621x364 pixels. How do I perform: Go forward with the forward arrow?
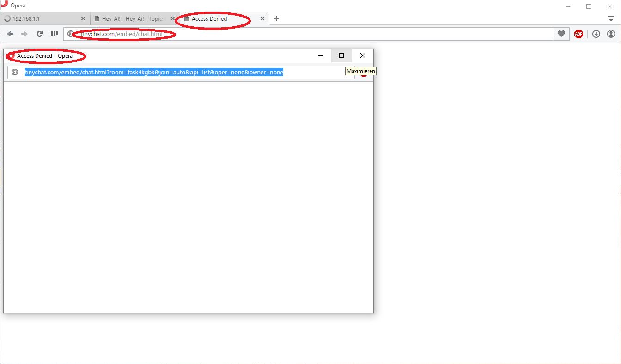[24, 34]
